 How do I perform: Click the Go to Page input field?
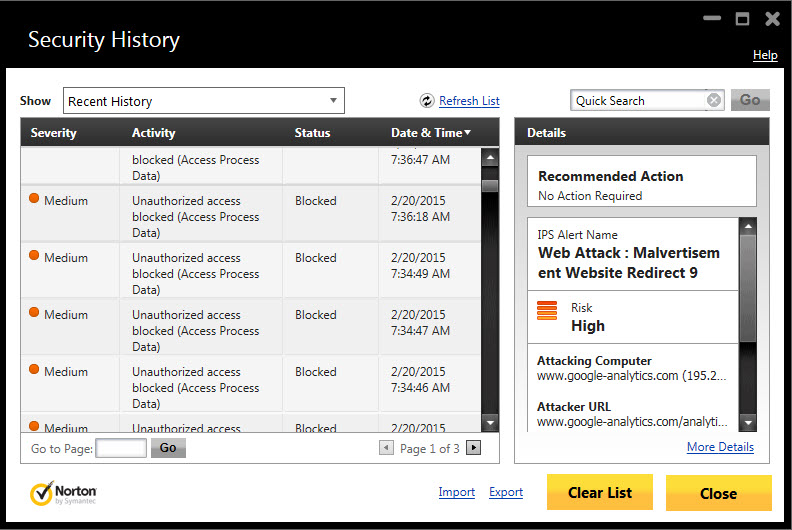(x=121, y=448)
